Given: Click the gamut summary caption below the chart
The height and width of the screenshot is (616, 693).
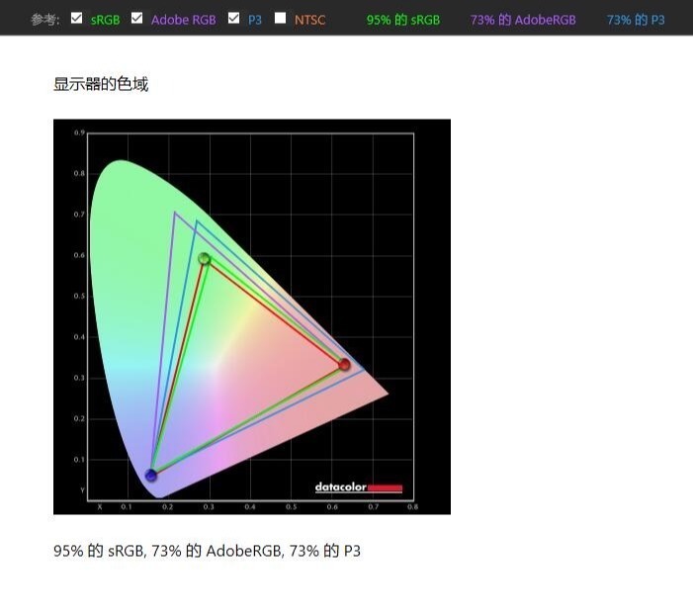Looking at the screenshot, I should (208, 551).
